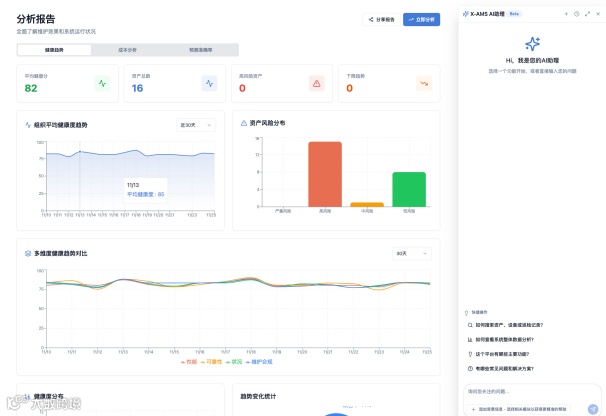Open the 30天 dropdown on multi-dimension chart

click(412, 253)
